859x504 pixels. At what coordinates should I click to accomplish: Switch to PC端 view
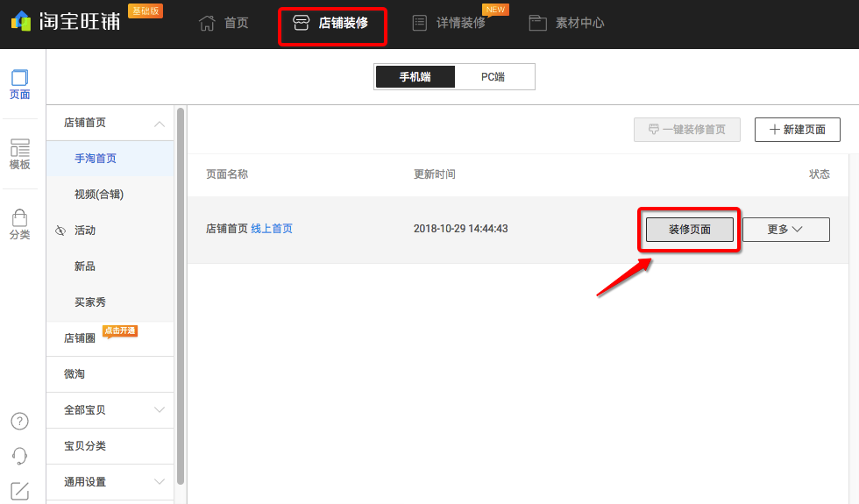(493, 77)
